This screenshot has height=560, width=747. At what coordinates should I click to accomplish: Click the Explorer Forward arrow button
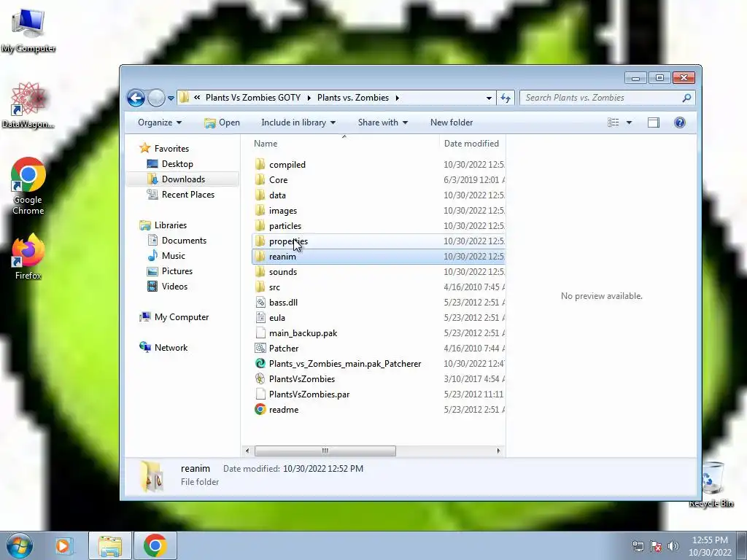tap(156, 98)
